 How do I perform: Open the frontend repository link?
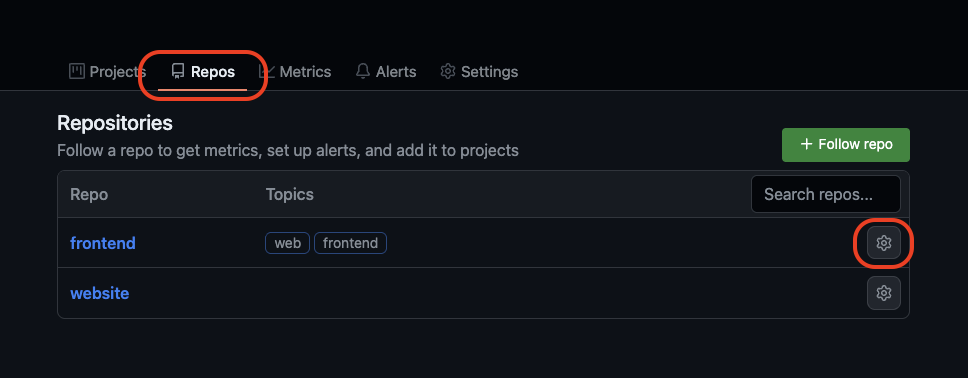pos(102,243)
